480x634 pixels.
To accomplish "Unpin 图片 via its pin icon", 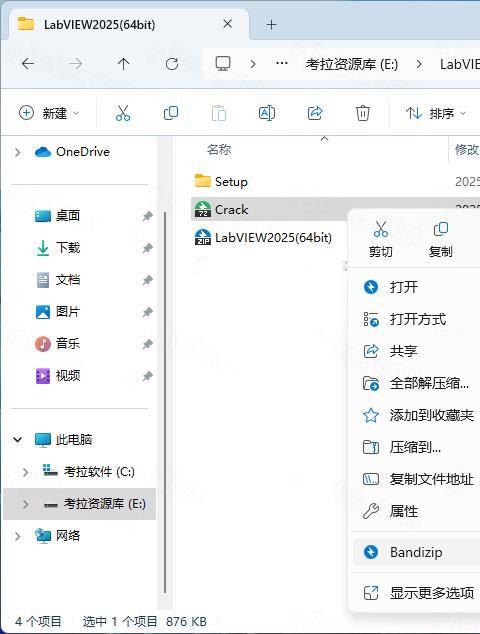I will click(148, 312).
